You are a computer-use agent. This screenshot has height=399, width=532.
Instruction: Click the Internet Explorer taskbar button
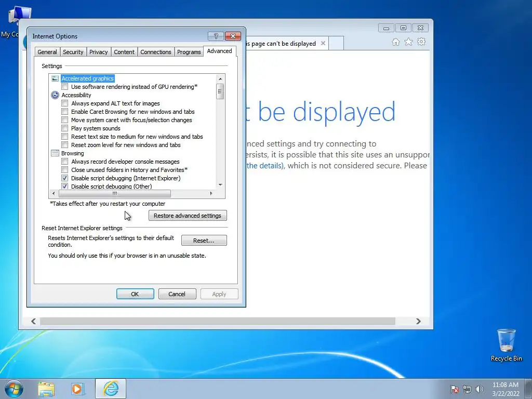[x=111, y=389]
